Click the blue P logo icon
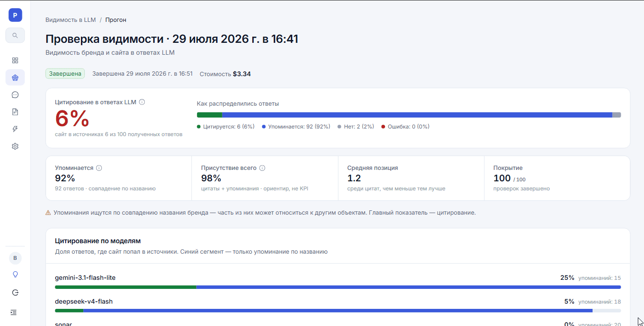 (15, 15)
